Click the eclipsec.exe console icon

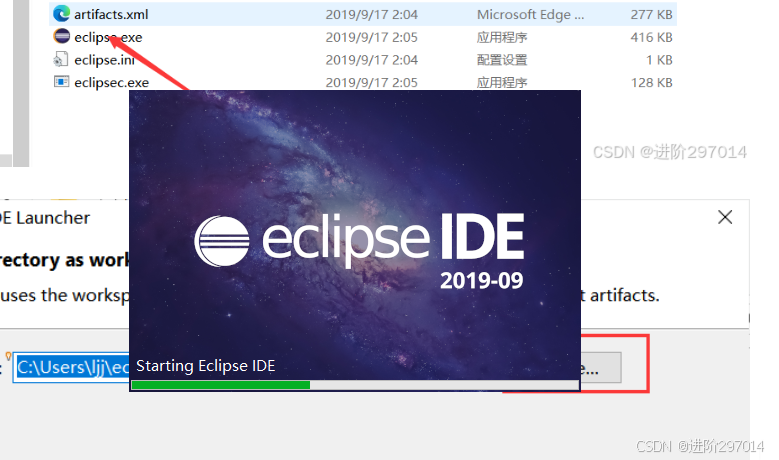tap(61, 81)
